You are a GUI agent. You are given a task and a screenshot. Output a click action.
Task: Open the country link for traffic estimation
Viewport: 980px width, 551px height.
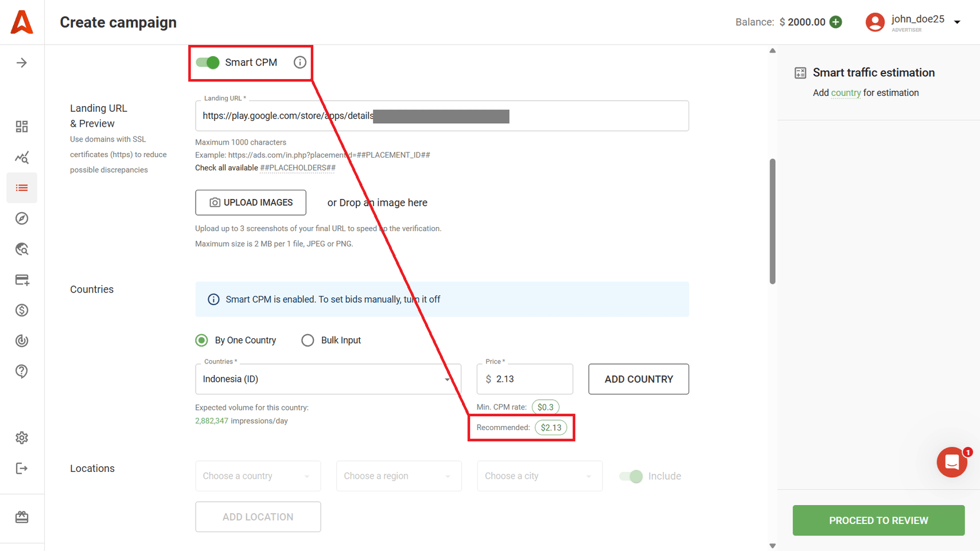coord(846,92)
